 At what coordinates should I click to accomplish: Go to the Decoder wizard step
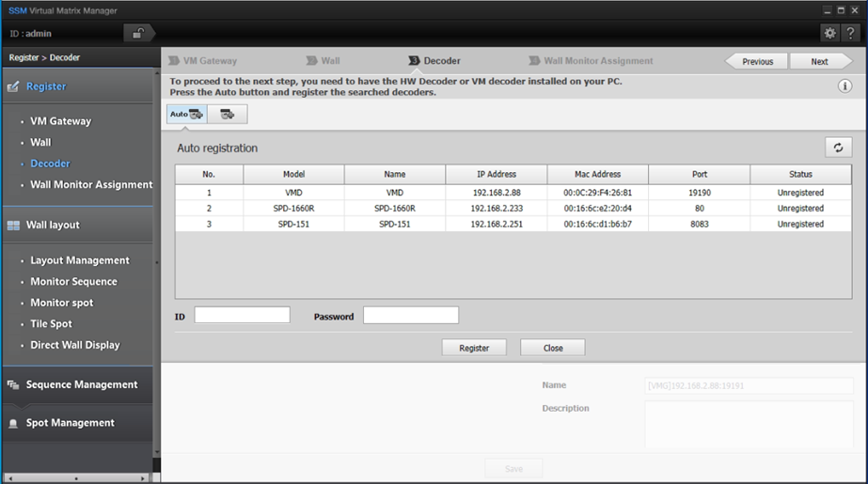pos(434,61)
